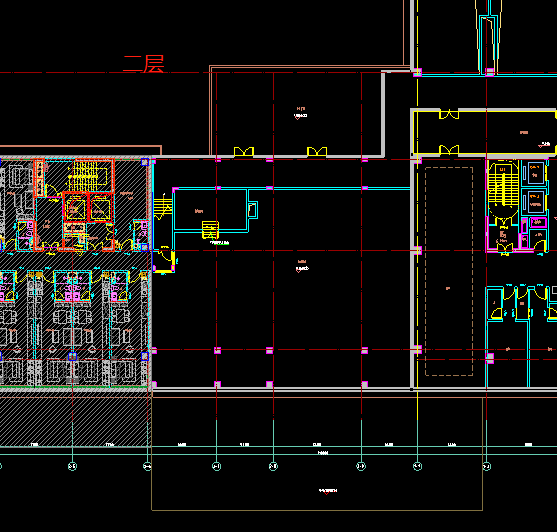Select the elevation marker below the grid bubbles
Viewport: 557px width, 532px height.
click(328, 491)
